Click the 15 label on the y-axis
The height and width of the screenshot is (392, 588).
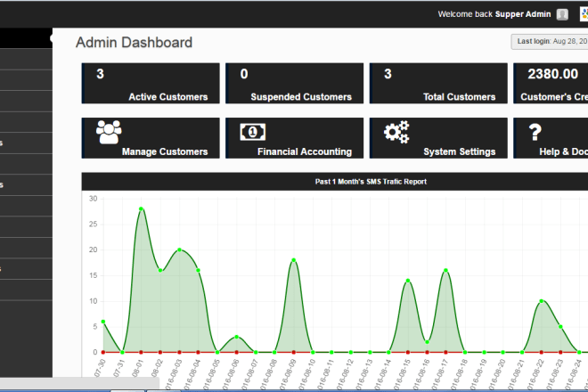(93, 275)
